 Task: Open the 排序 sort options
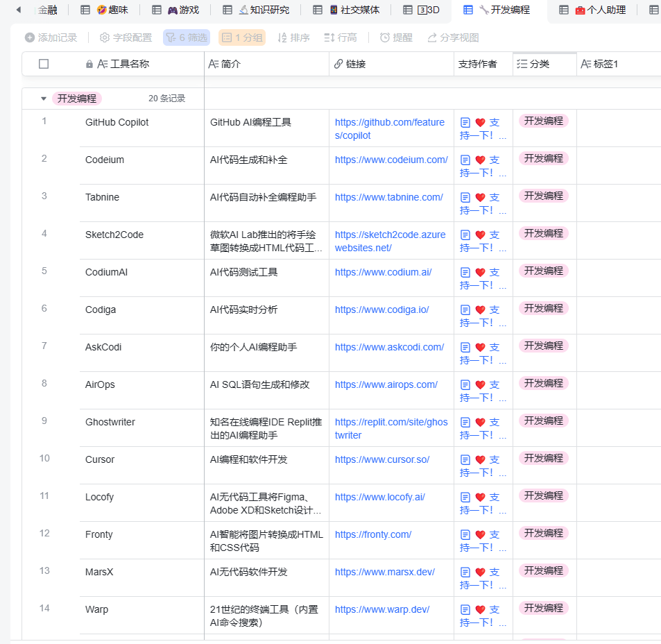pos(294,37)
